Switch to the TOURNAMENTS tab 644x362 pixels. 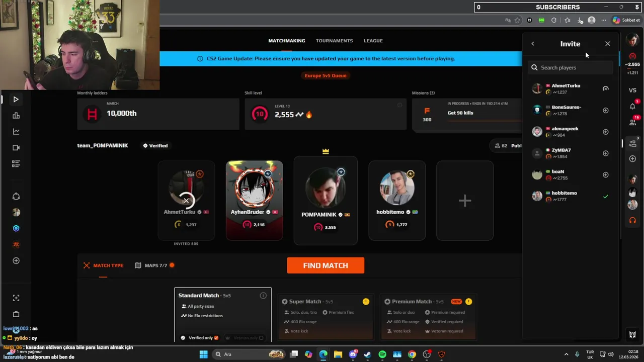point(334,41)
